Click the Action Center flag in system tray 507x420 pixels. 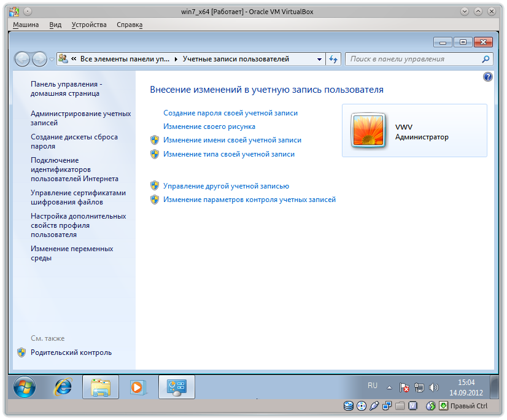click(x=404, y=386)
